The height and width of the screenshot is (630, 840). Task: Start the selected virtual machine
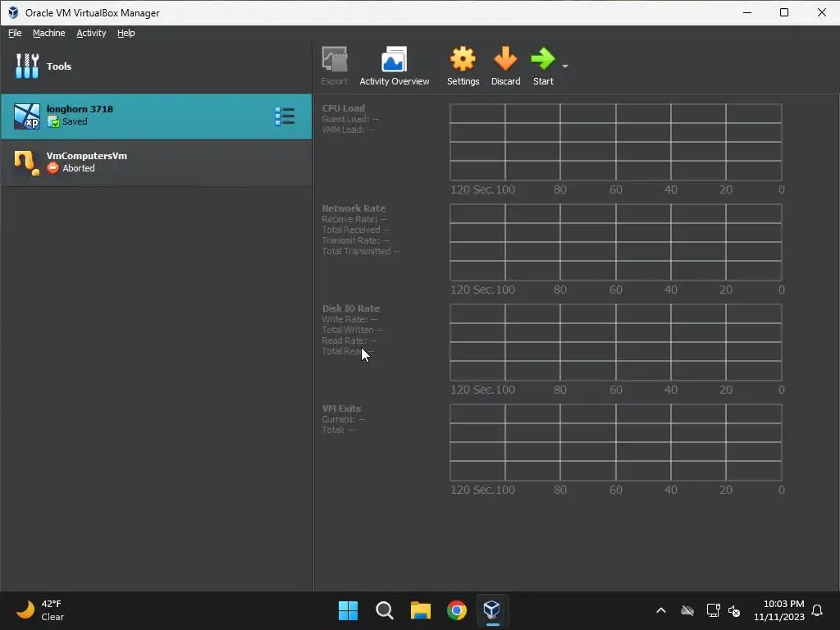click(543, 66)
